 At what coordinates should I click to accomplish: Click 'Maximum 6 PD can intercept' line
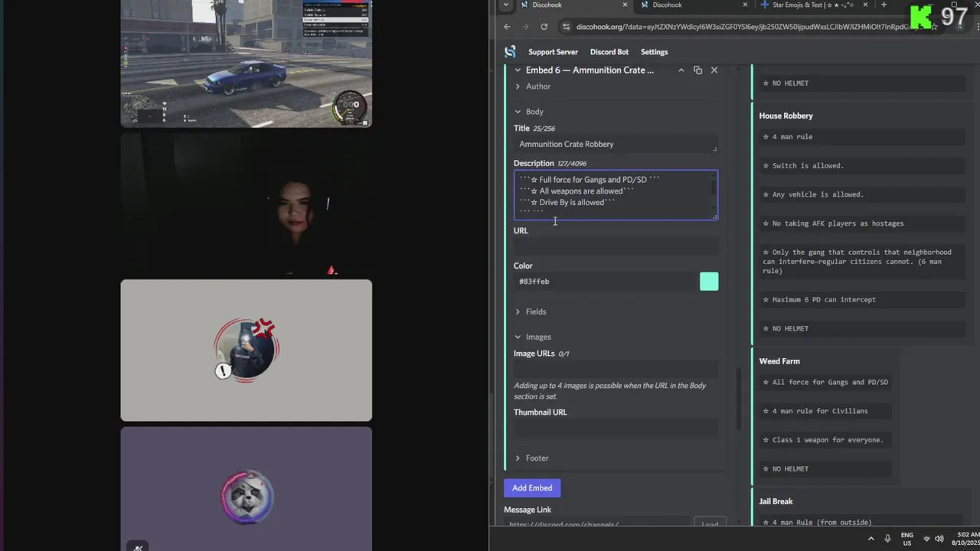click(x=819, y=300)
